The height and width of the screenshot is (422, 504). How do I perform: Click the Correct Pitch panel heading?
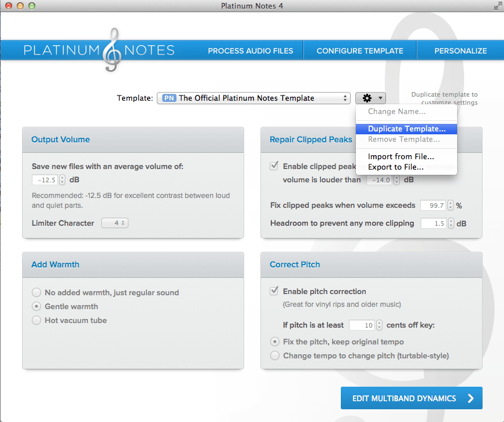click(x=295, y=265)
